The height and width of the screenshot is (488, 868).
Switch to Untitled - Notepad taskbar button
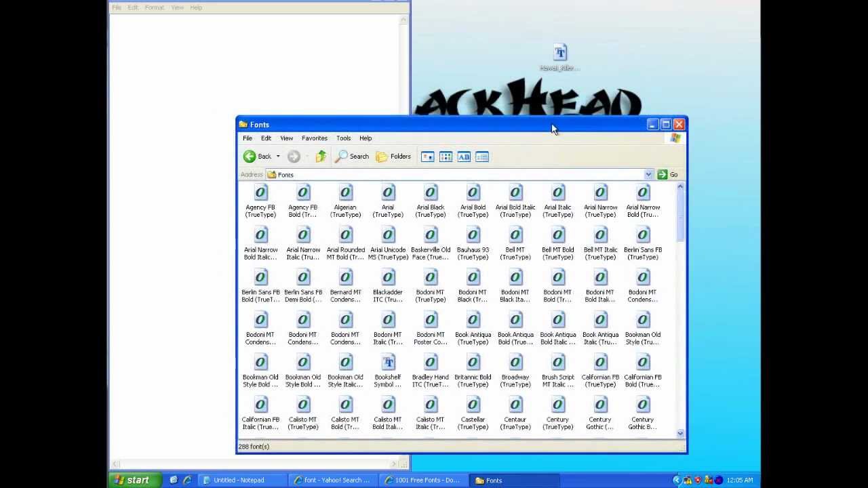(243, 480)
